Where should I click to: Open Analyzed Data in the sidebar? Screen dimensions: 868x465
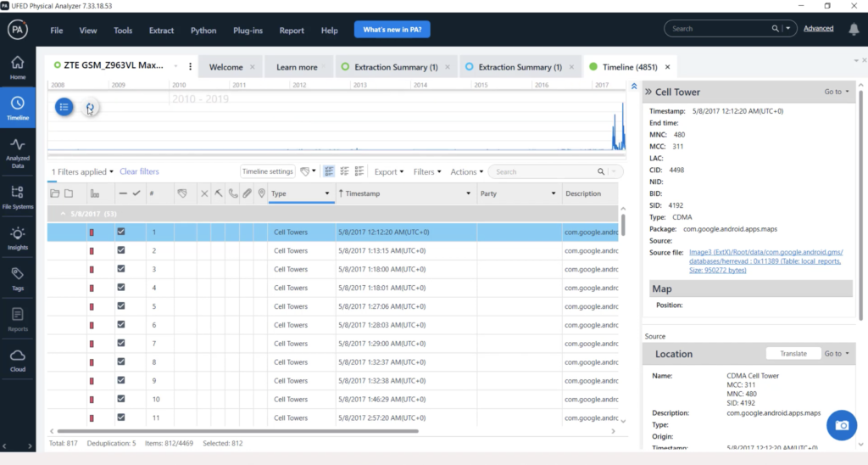coord(18,153)
